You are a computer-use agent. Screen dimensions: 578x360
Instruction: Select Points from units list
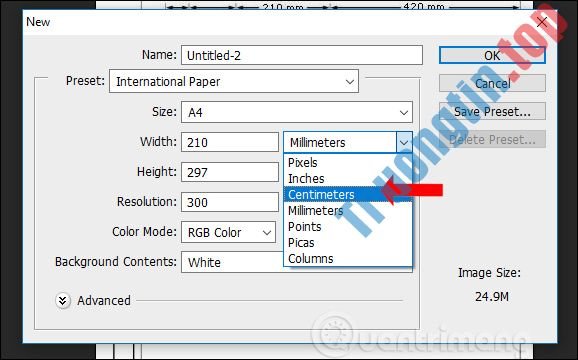[348, 227]
